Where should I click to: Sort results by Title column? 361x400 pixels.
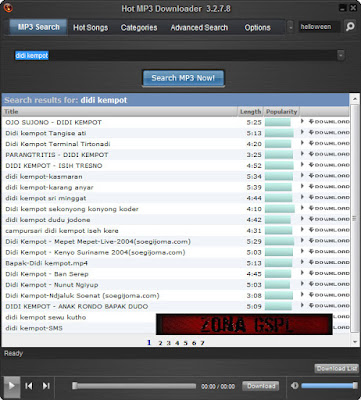click(120, 111)
